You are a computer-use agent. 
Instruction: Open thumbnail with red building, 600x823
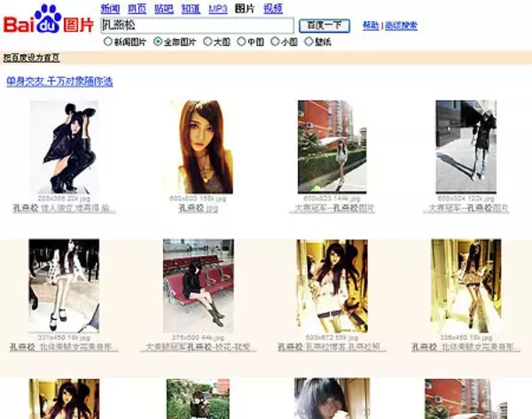332,147
